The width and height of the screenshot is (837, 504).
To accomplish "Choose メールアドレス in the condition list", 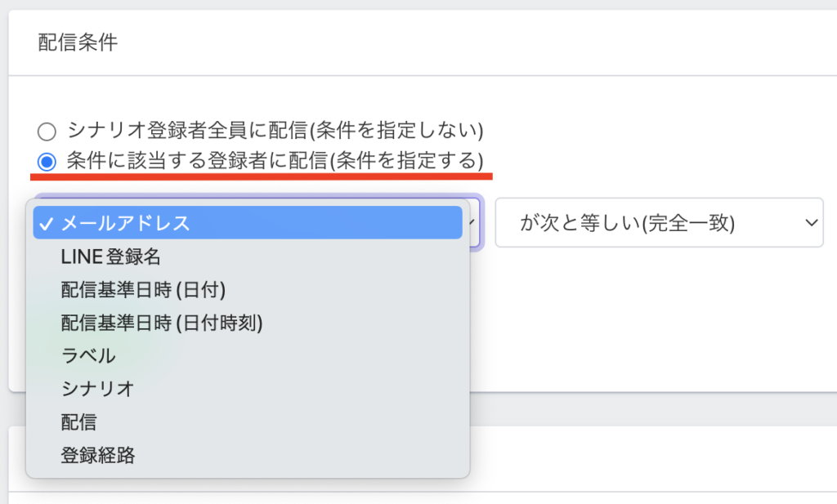I will (x=126, y=223).
